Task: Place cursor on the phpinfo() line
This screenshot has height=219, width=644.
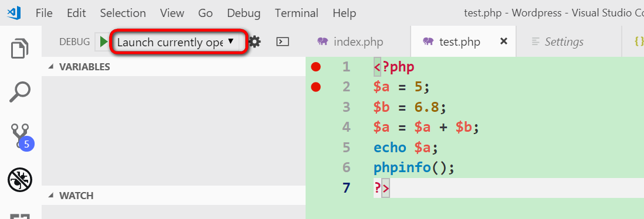Action: click(415, 167)
